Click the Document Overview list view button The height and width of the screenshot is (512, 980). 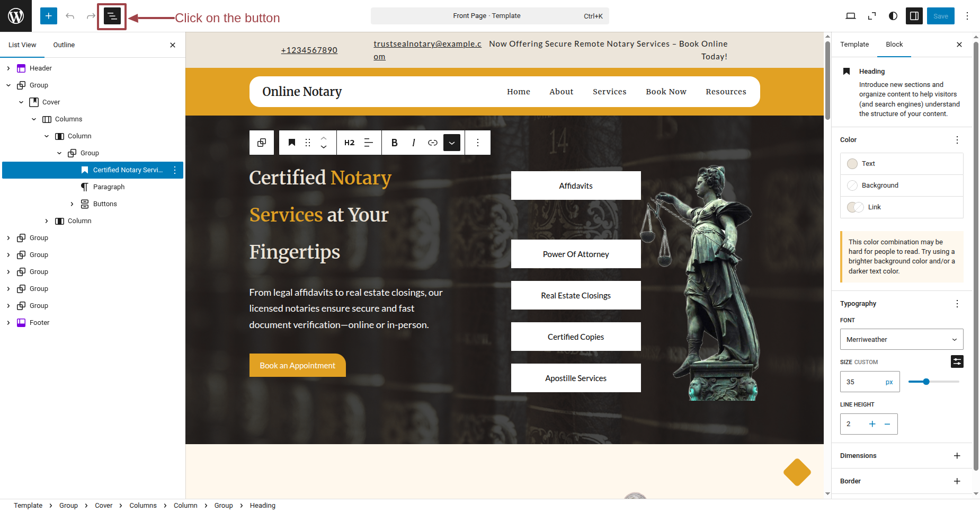click(112, 16)
